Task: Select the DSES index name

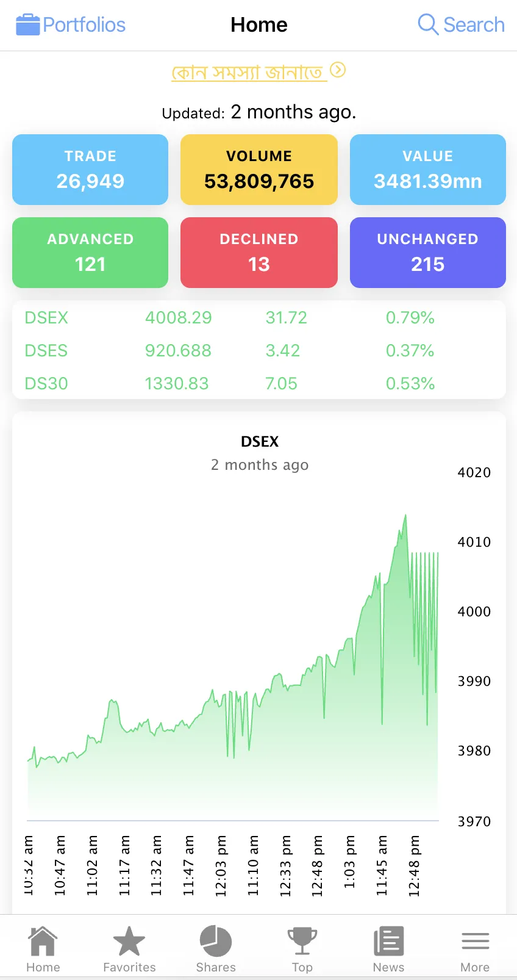Action: click(46, 351)
